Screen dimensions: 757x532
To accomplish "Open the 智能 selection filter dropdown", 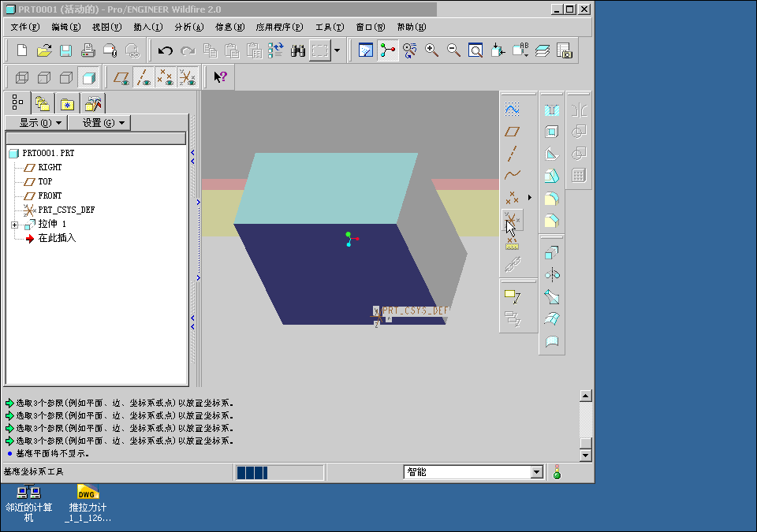I will coord(537,472).
